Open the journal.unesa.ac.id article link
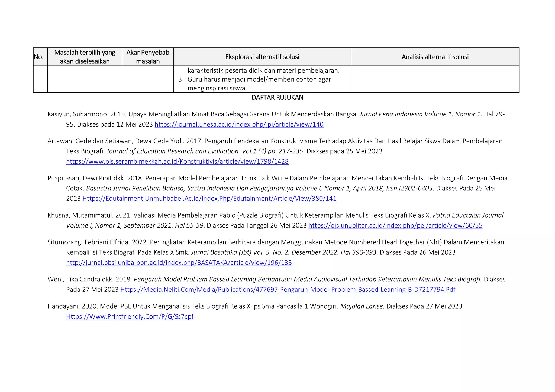The image size is (555, 392). (239, 124)
